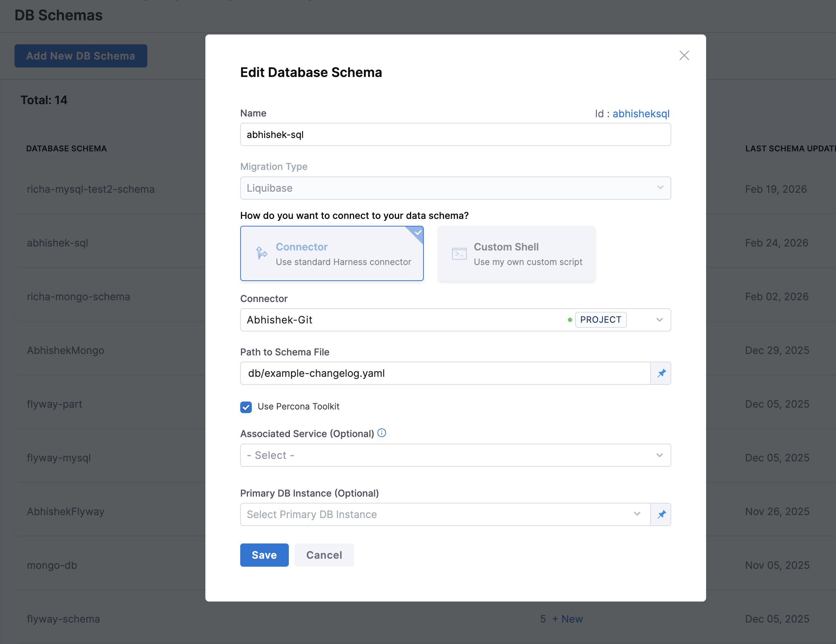The image size is (836, 644).
Task: Click inside the Name input field
Action: coord(455,134)
